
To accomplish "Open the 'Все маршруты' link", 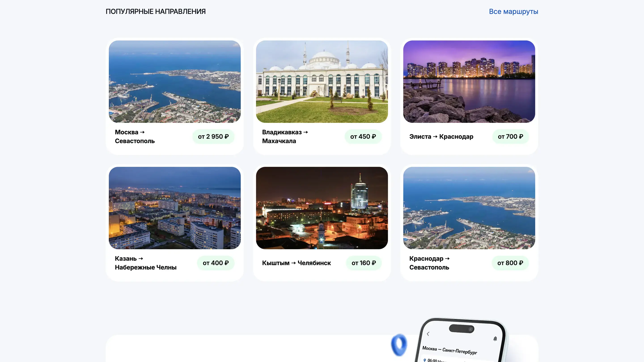I will point(513,11).
